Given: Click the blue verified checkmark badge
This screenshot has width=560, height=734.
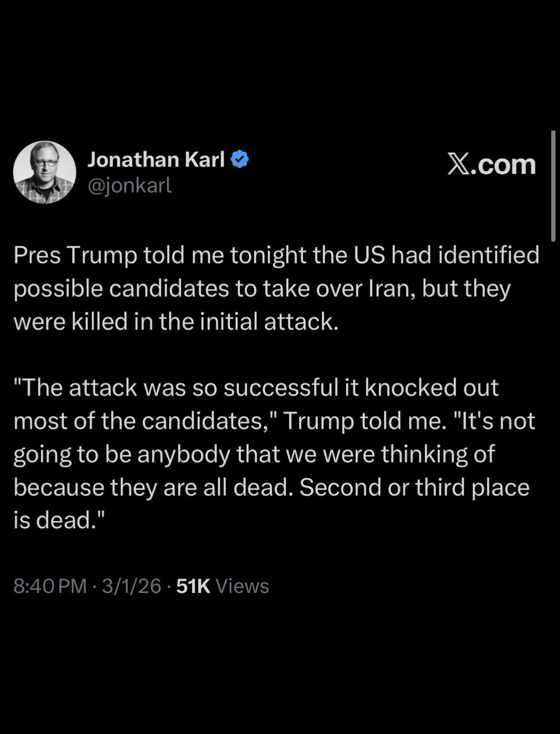Looking at the screenshot, I should (x=240, y=159).
